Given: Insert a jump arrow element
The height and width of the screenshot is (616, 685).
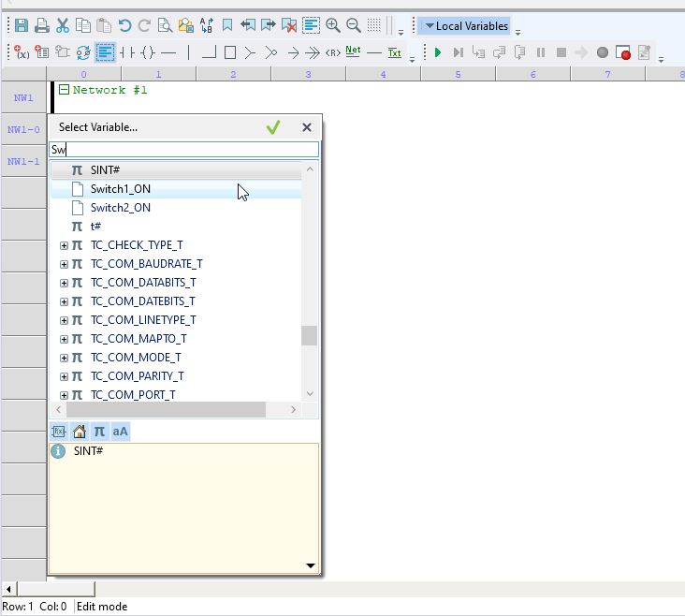Looking at the screenshot, I should [x=293, y=52].
